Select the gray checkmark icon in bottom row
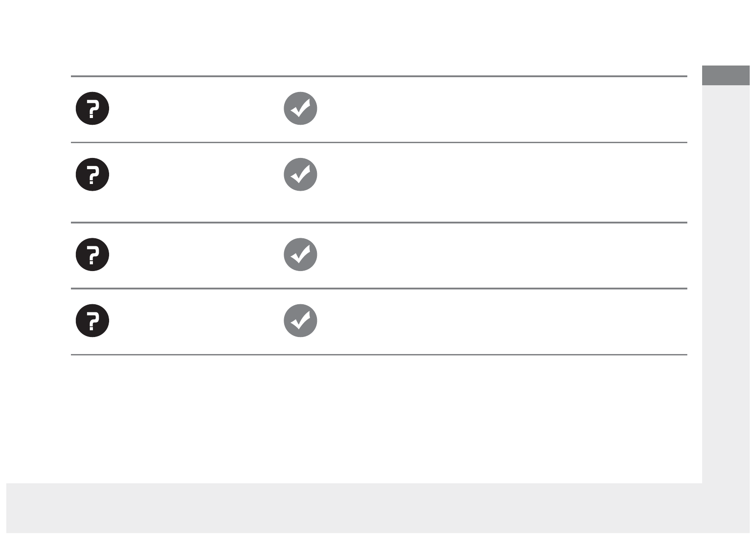756x534 pixels. (x=301, y=321)
